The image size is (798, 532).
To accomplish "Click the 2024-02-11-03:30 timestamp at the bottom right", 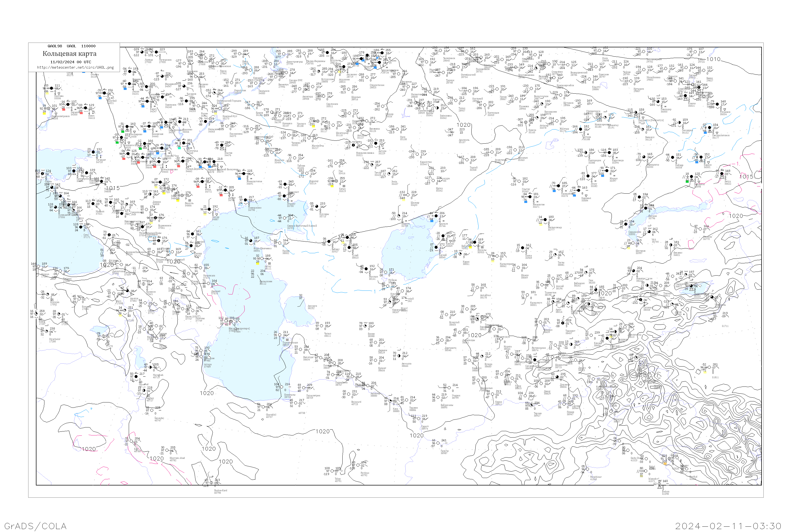I will (x=728, y=526).
